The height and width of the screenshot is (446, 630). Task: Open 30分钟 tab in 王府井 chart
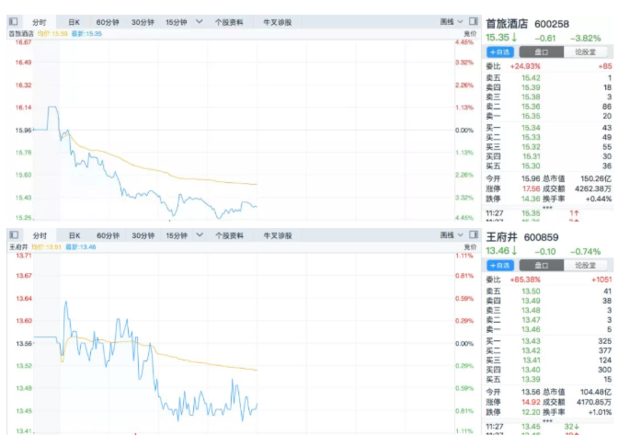tap(143, 235)
